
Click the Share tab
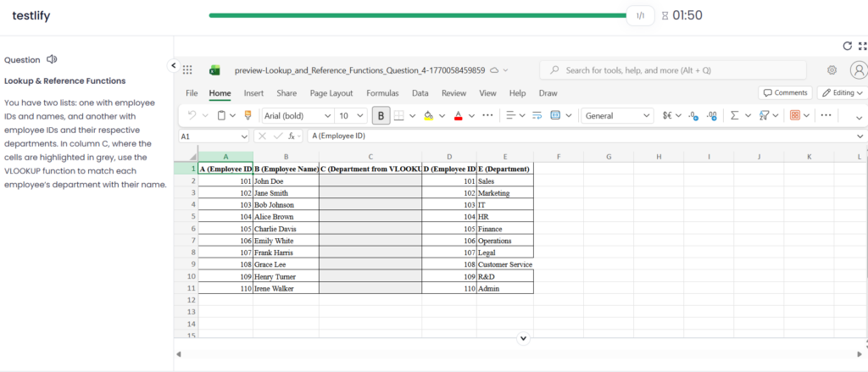(x=287, y=93)
